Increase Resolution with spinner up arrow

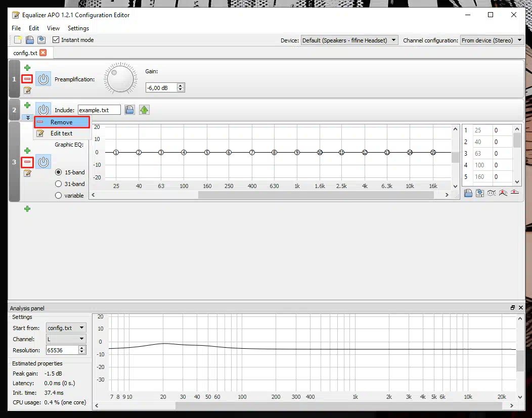tap(82, 348)
